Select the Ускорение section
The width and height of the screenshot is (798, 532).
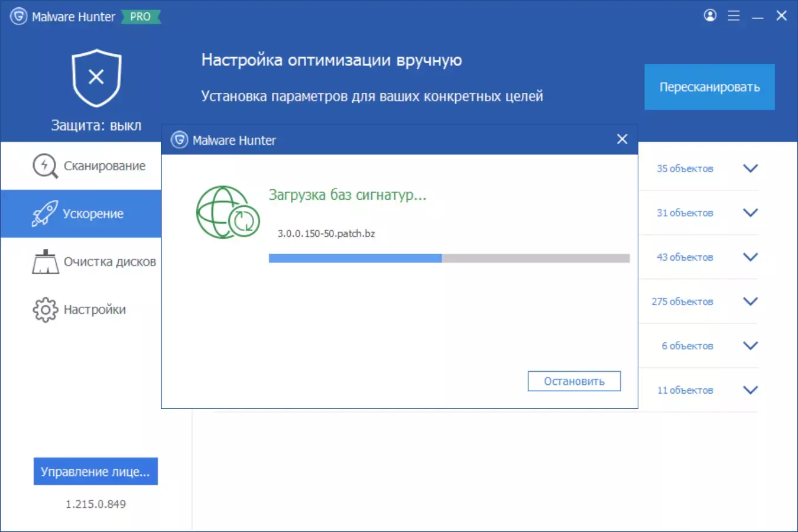[x=81, y=214]
